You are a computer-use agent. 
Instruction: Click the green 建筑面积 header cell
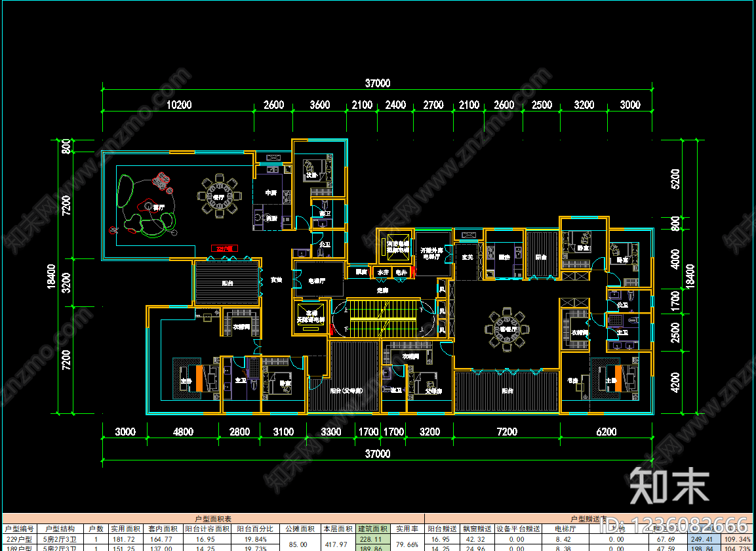372,529
